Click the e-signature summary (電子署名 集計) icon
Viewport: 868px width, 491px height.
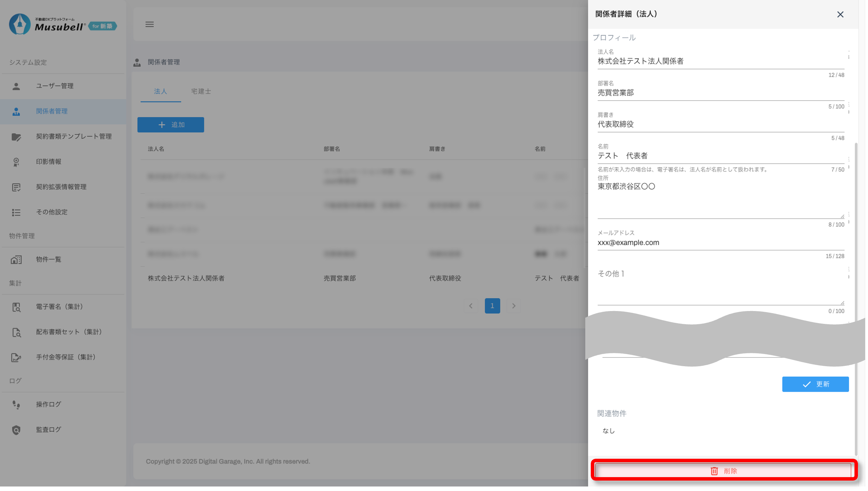(x=16, y=307)
